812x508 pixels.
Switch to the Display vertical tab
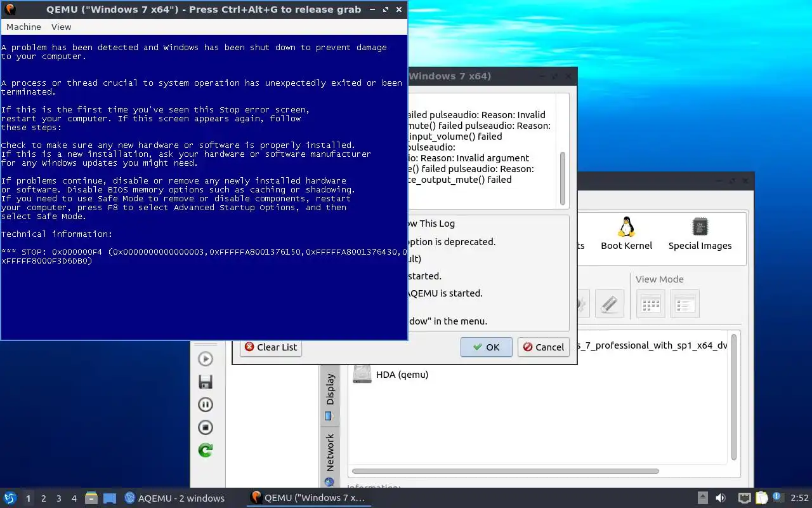(330, 396)
